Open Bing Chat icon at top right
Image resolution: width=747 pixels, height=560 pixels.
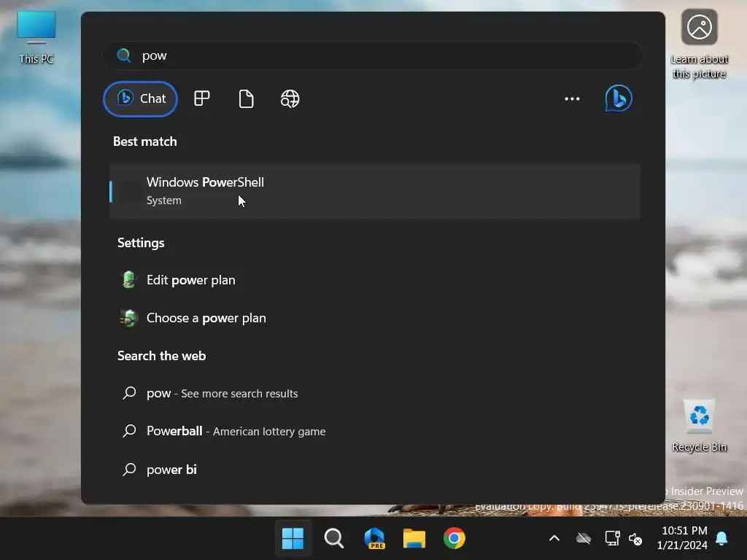click(x=619, y=98)
